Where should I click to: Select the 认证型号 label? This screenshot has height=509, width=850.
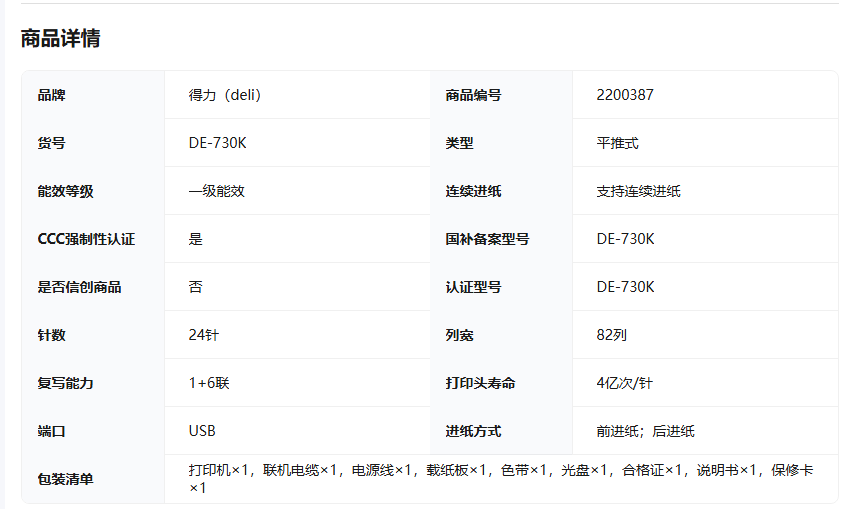pos(473,287)
